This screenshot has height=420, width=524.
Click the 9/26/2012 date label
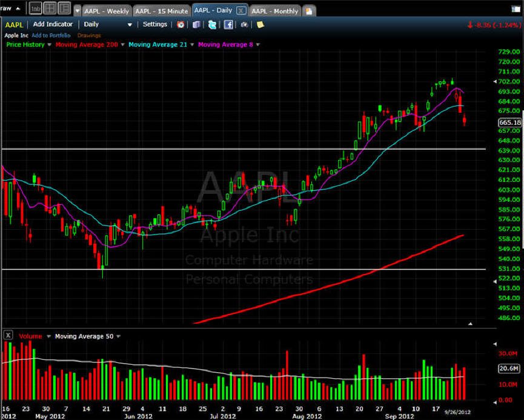[457, 412]
